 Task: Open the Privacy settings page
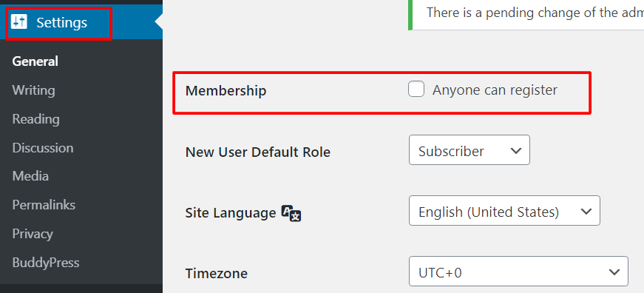(x=33, y=234)
